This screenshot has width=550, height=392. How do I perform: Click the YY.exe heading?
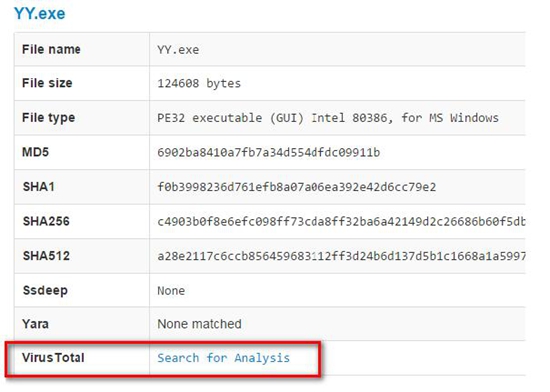click(x=40, y=14)
